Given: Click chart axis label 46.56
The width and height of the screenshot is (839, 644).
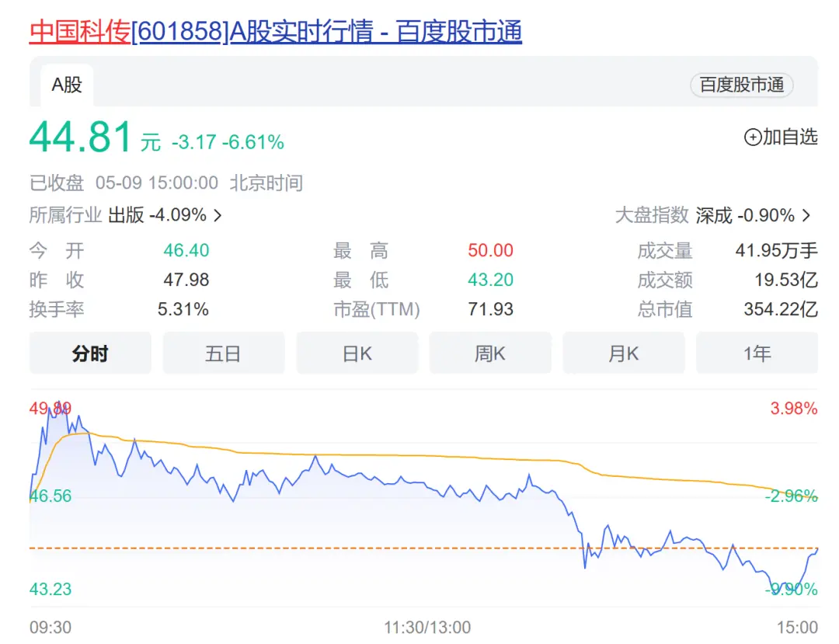Looking at the screenshot, I should [x=50, y=496].
